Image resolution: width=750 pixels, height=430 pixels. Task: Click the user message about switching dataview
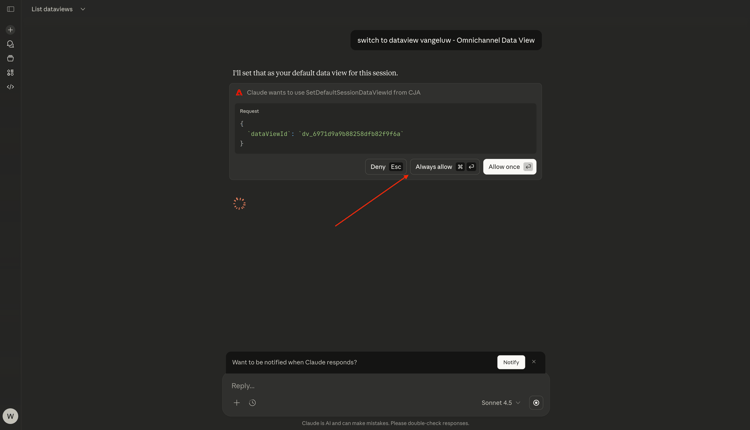click(x=446, y=40)
